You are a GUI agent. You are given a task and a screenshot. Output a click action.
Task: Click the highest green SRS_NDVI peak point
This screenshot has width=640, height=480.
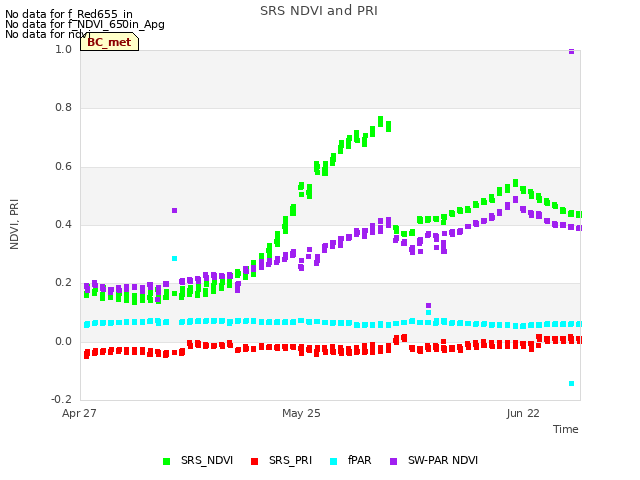pyautogui.click(x=380, y=121)
